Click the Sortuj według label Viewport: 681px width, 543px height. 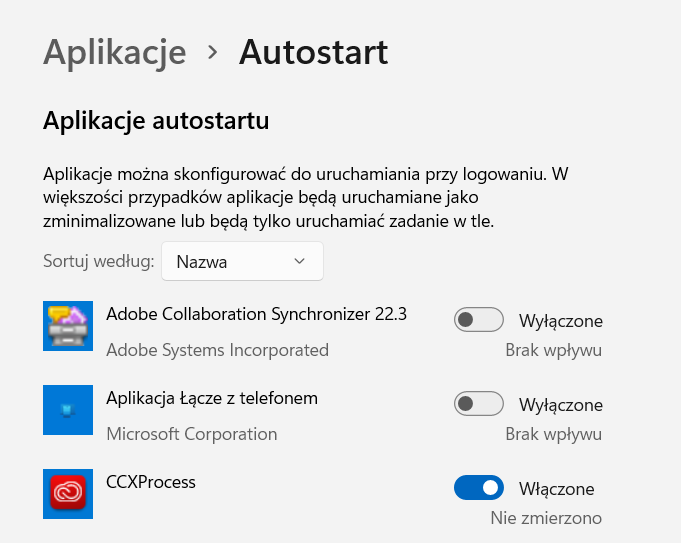pyautogui.click(x=98, y=262)
